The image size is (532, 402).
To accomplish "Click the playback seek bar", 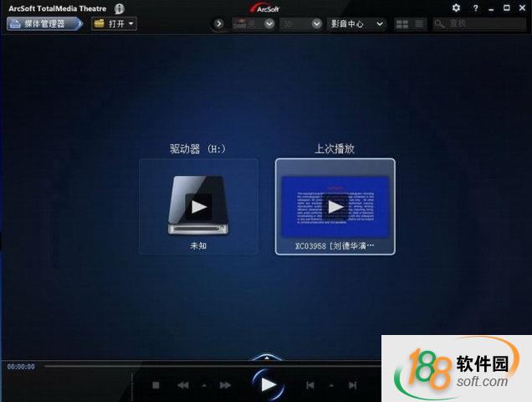I will pos(209,366).
